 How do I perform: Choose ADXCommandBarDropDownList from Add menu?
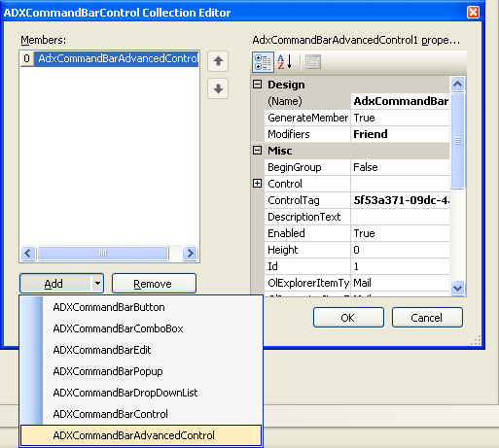[x=141, y=393]
